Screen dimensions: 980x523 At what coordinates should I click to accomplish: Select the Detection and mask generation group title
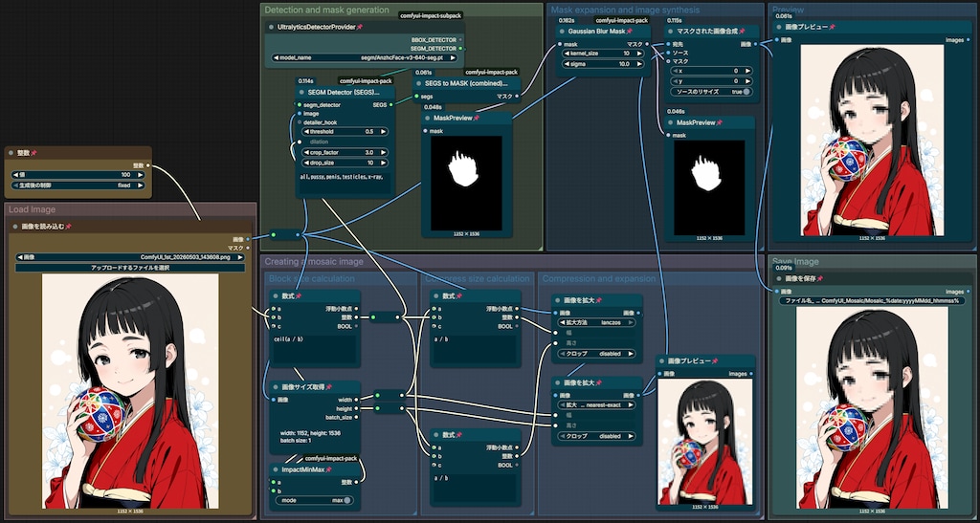(327, 10)
